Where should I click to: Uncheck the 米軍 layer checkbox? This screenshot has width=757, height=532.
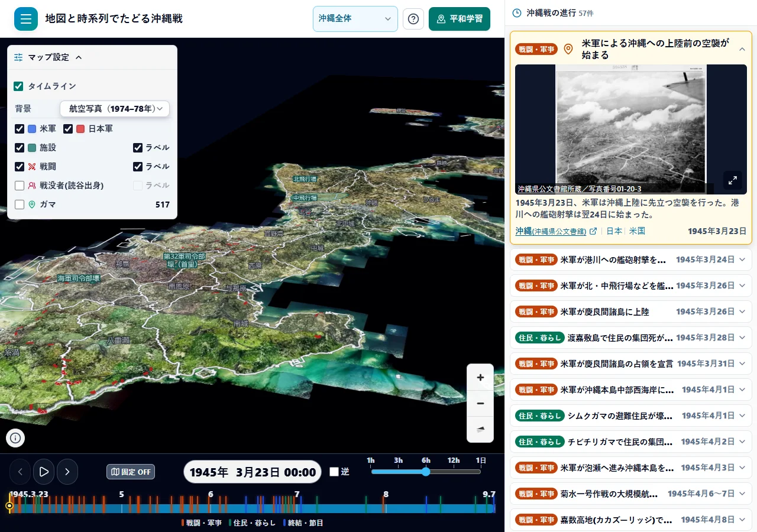click(x=20, y=129)
